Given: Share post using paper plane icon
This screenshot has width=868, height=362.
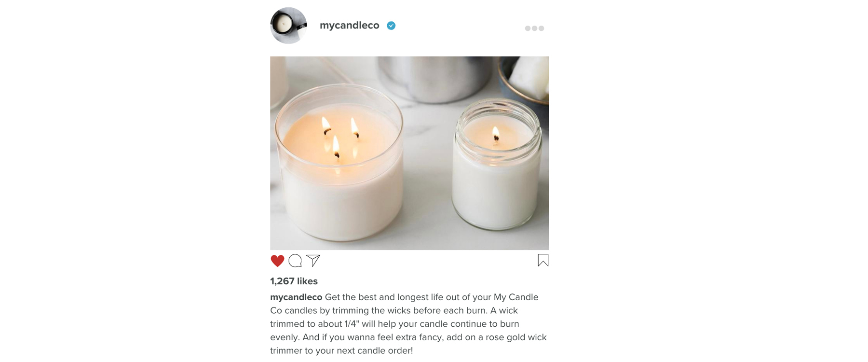Looking at the screenshot, I should click(313, 261).
